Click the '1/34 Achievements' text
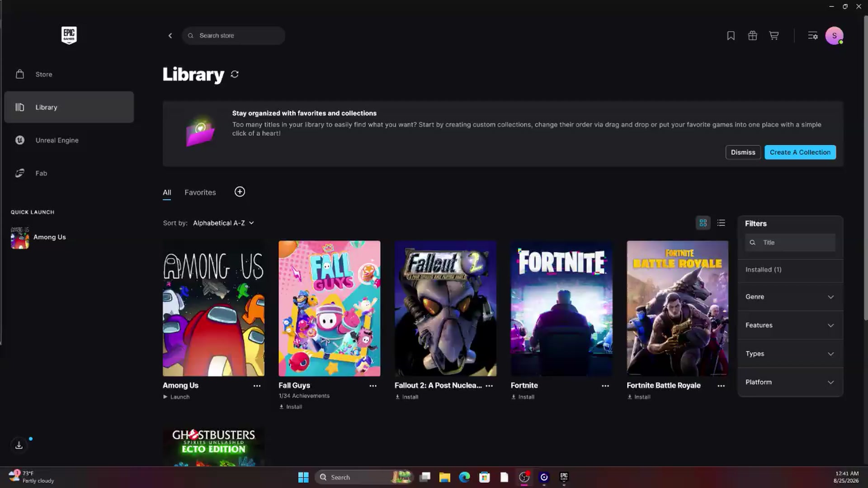Viewport: 868px width, 488px height. click(x=304, y=396)
